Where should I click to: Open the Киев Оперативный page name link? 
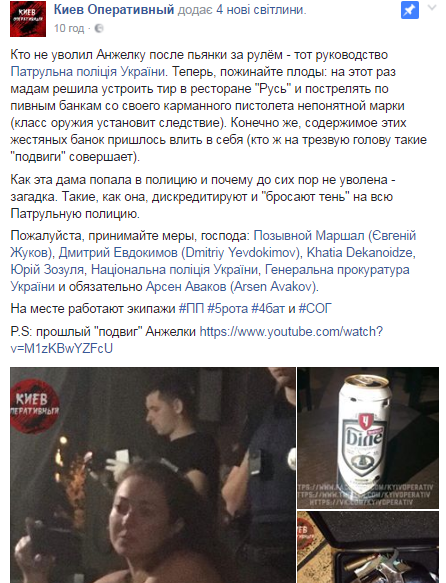(114, 10)
